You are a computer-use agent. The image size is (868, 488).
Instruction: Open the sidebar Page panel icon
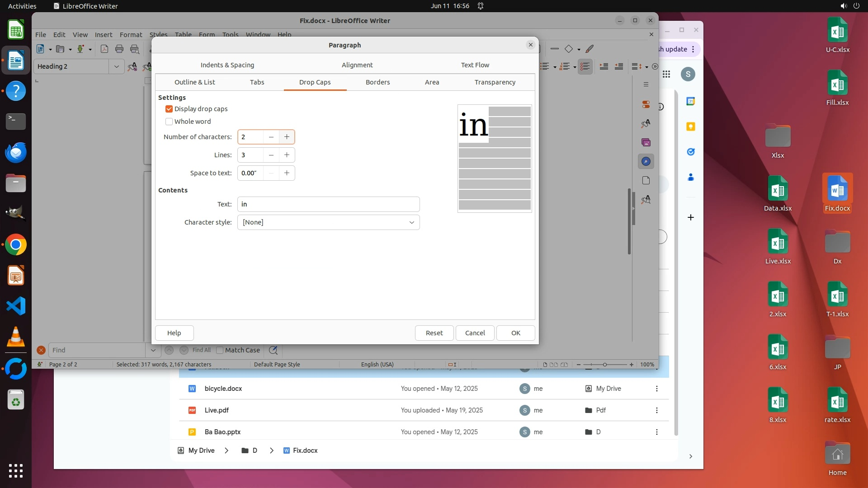pyautogui.click(x=646, y=180)
